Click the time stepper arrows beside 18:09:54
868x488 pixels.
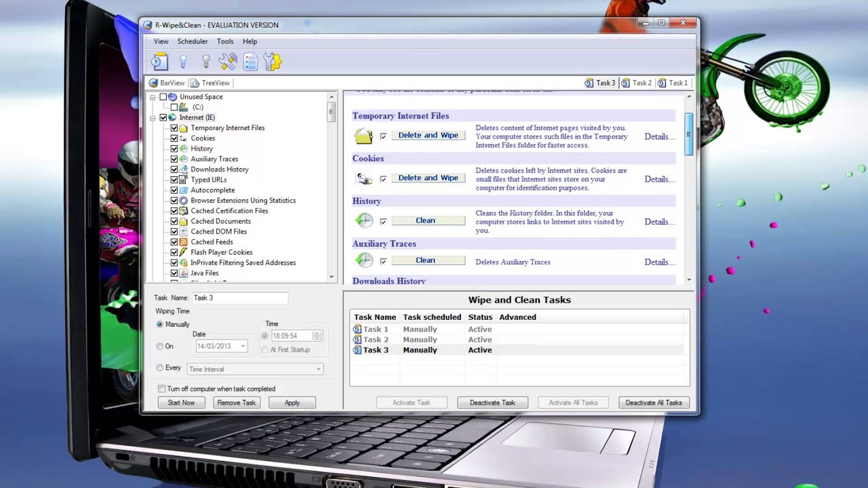click(317, 335)
